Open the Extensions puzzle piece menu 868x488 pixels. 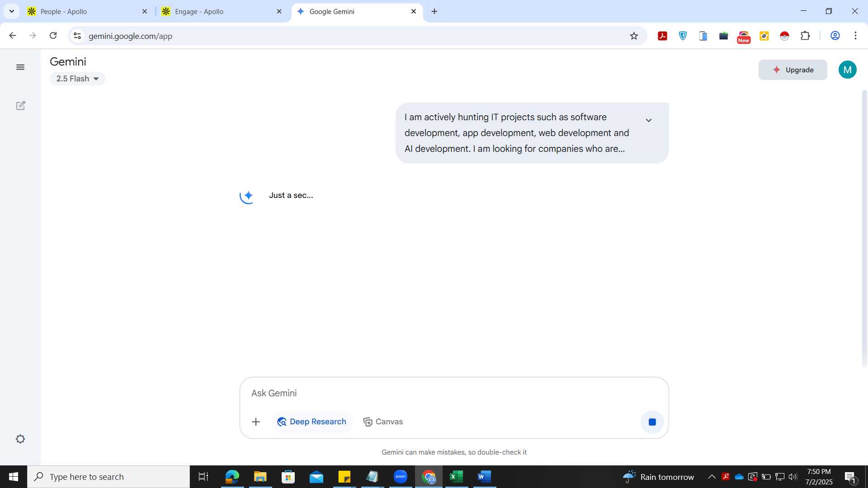tap(805, 36)
